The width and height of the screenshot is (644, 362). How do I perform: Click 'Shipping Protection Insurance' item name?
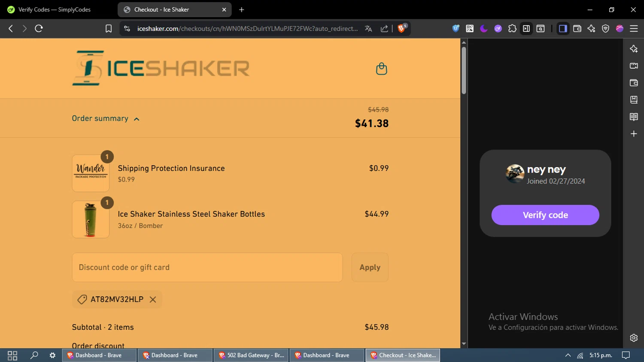click(171, 168)
